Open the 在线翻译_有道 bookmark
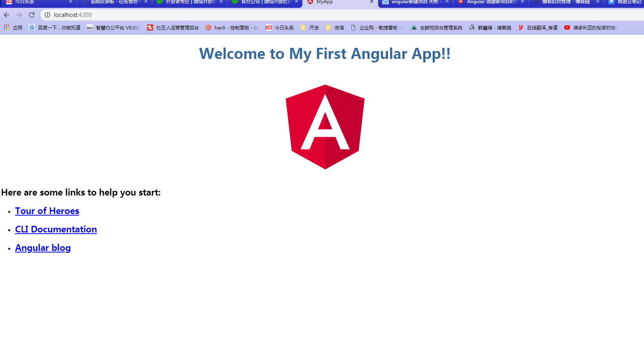The image size is (644, 364). [x=538, y=27]
